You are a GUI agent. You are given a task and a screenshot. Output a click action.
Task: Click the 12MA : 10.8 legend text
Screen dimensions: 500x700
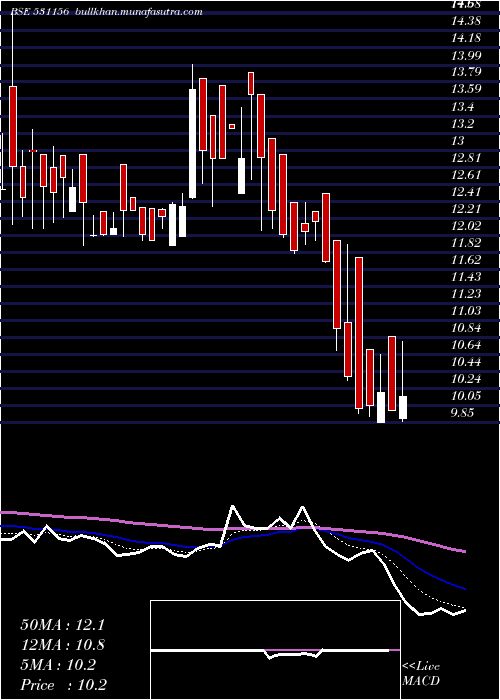point(62,645)
